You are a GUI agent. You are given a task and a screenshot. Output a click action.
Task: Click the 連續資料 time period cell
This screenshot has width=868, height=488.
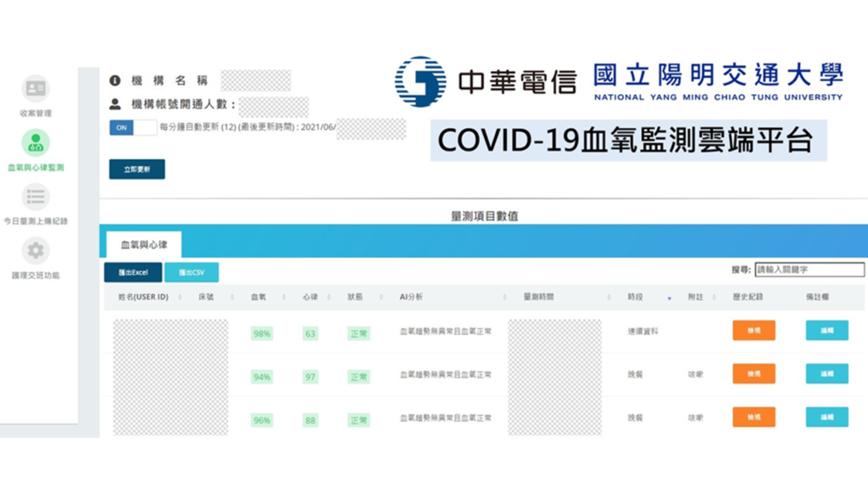(643, 331)
